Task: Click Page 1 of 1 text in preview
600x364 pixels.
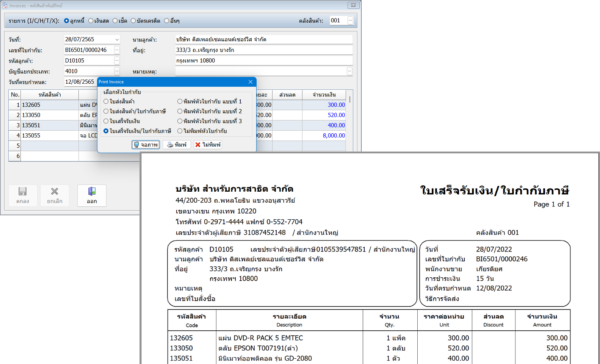Action: coord(551,204)
